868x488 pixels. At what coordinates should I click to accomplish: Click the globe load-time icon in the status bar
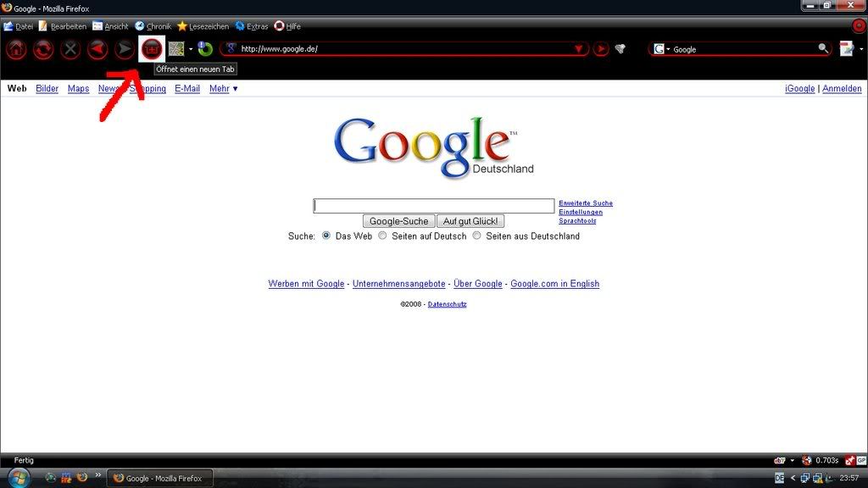[807, 460]
